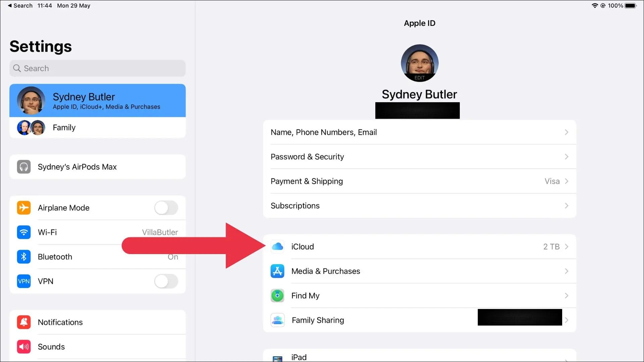Toggle Airplane Mode on
The image size is (644, 362).
pyautogui.click(x=166, y=208)
